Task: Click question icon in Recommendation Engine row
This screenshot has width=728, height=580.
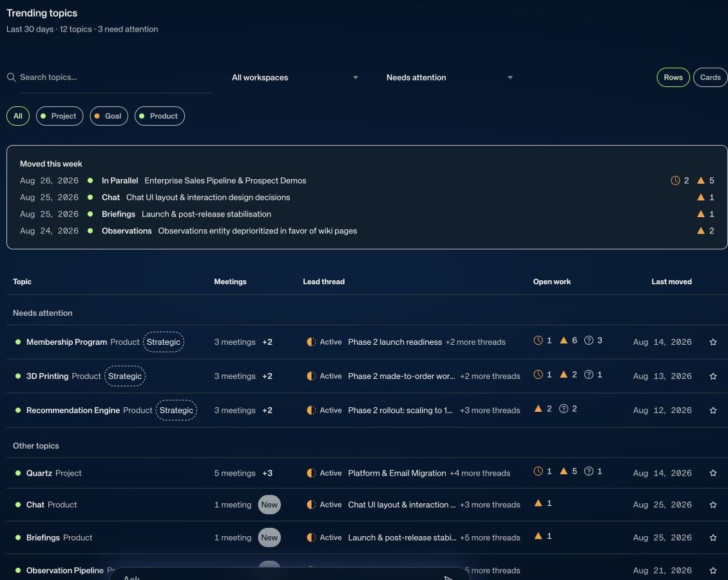Action: coord(564,409)
